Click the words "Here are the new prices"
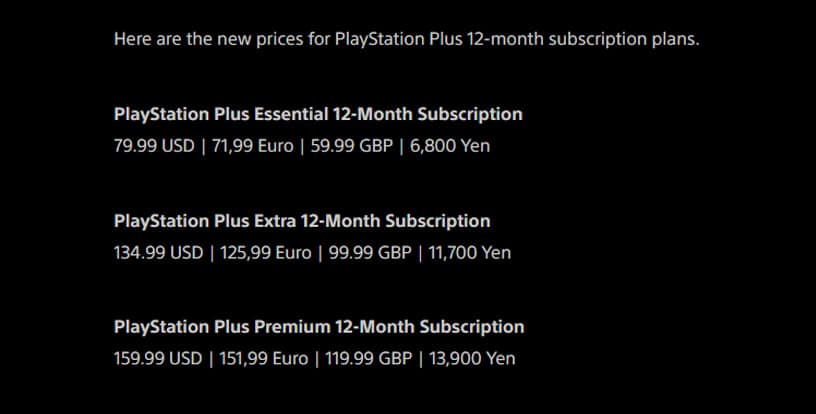This screenshot has width=816, height=414. [205, 41]
